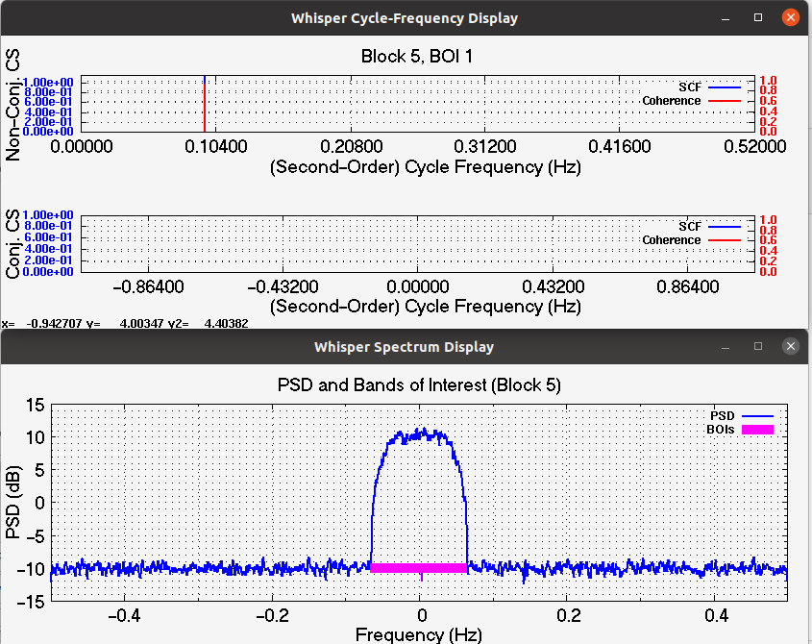Maximize the Whisper Cycle-Frequency Display window
This screenshot has height=644, width=812.
758,17
